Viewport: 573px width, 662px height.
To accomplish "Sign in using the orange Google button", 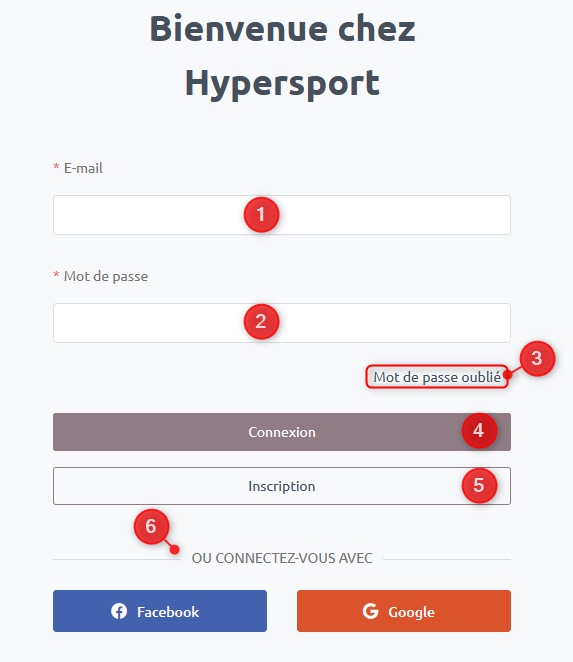I will [404, 611].
